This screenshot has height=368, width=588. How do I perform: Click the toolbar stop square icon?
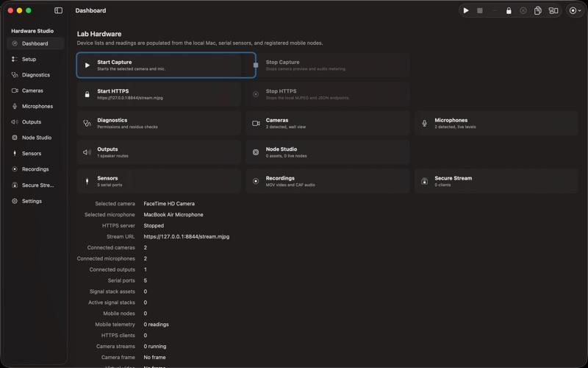pos(480,10)
